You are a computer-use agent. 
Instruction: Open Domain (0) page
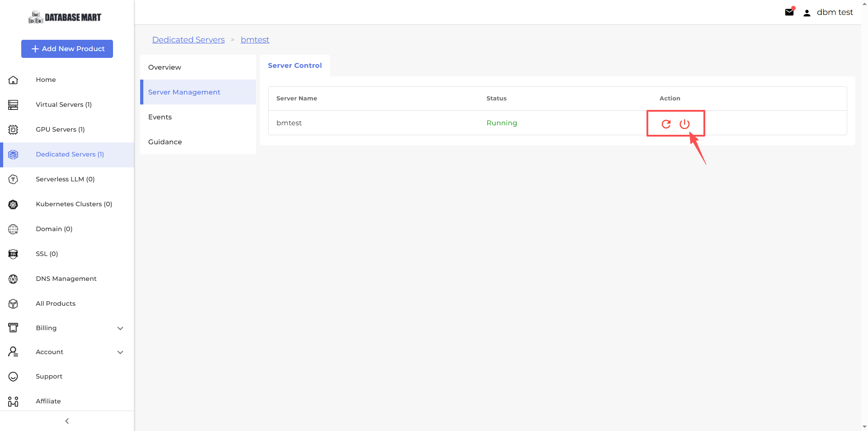pos(54,229)
